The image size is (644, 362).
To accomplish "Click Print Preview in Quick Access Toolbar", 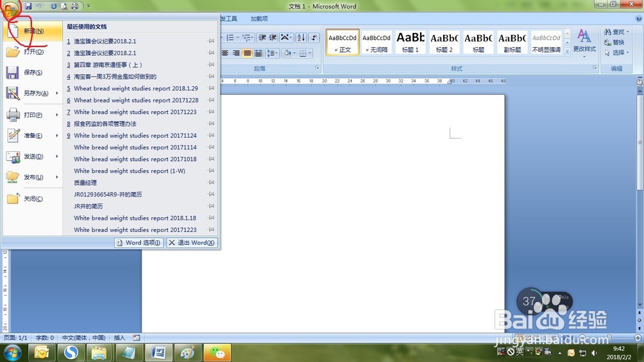I will tap(64, 6).
